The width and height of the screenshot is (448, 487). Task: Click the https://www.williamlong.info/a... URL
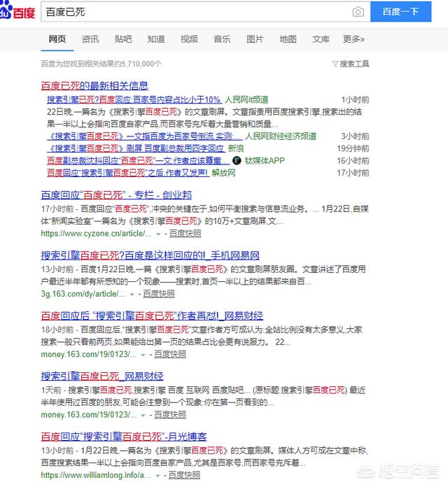click(x=96, y=475)
